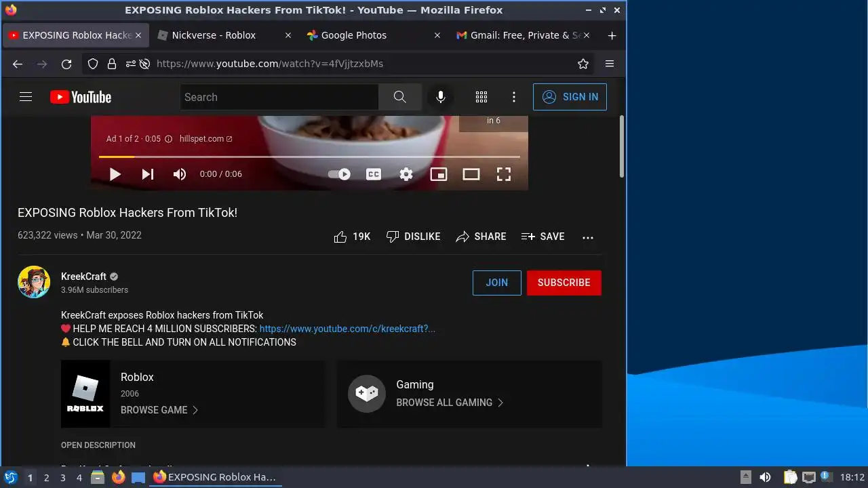Close the Google Photos tab
This screenshot has width=868, height=488.
437,35
